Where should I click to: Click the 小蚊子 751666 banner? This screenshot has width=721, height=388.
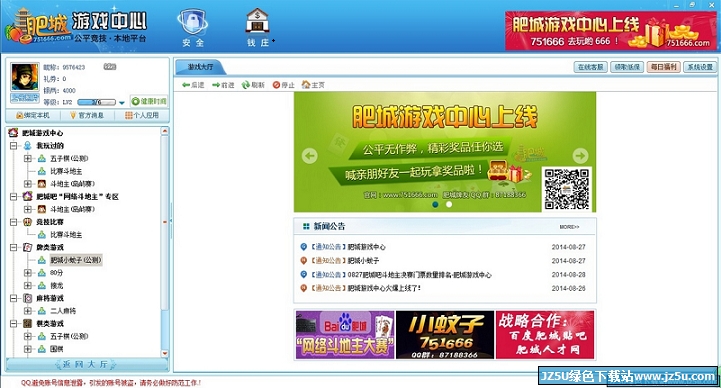pos(445,335)
